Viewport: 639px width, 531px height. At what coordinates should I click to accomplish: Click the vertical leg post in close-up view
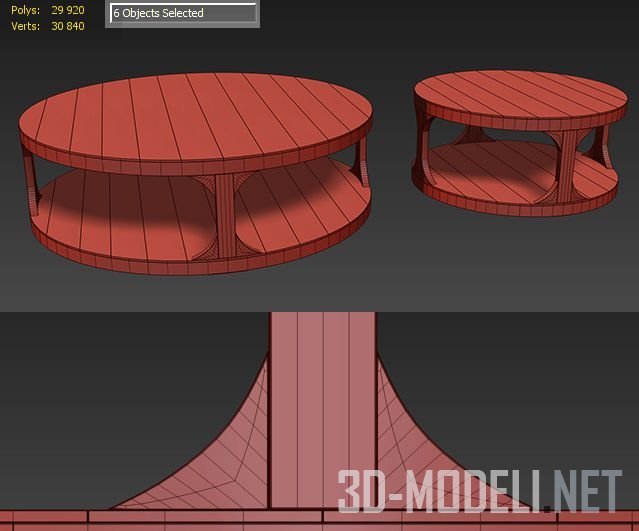[322, 400]
